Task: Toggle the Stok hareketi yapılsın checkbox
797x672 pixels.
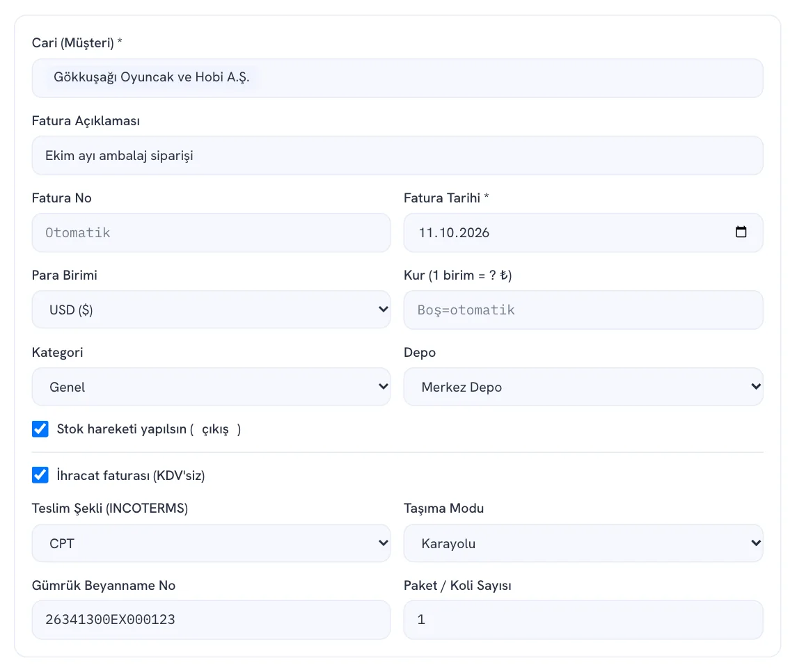Action: (40, 429)
